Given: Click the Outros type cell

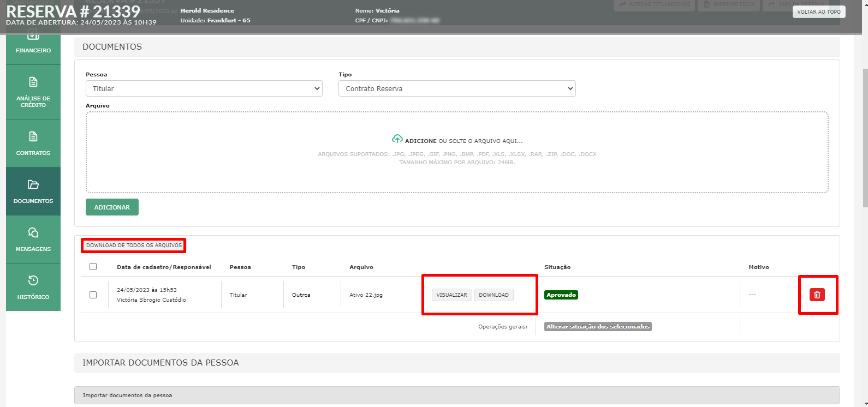Looking at the screenshot, I should coord(301,295).
